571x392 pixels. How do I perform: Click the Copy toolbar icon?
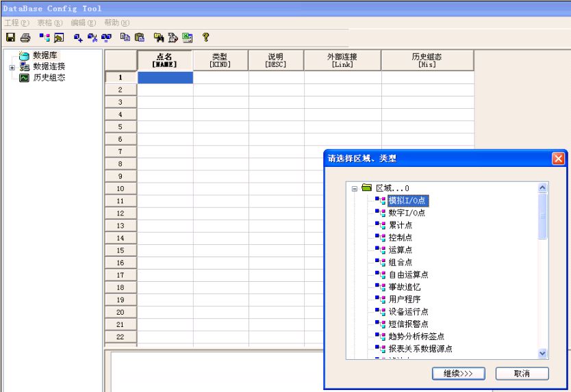click(x=125, y=38)
